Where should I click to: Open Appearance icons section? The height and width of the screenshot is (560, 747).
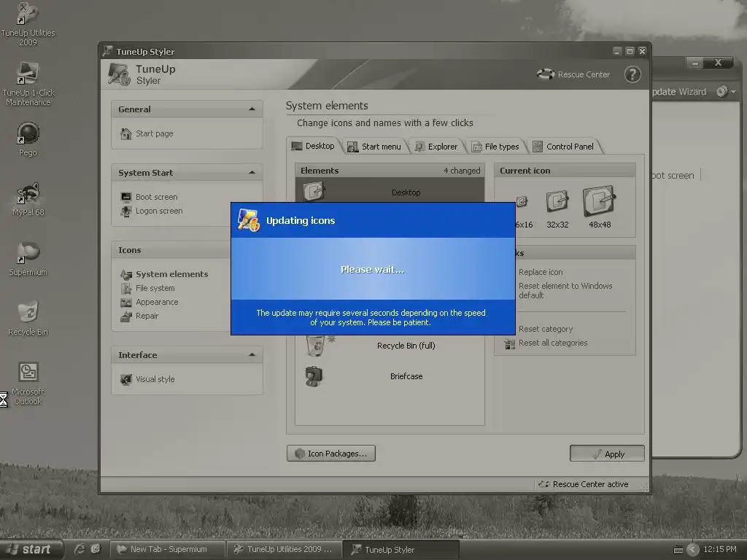[150, 302]
